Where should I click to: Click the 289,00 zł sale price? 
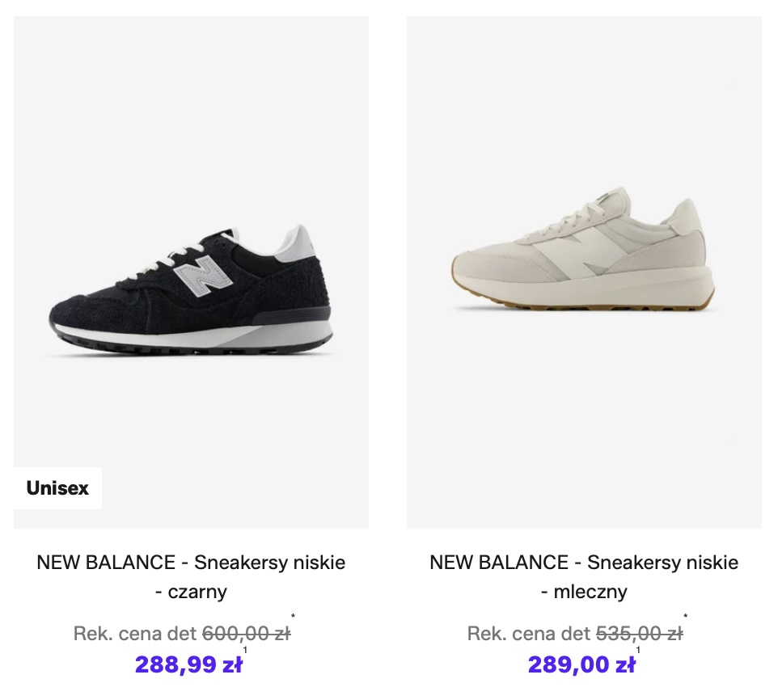(x=581, y=664)
